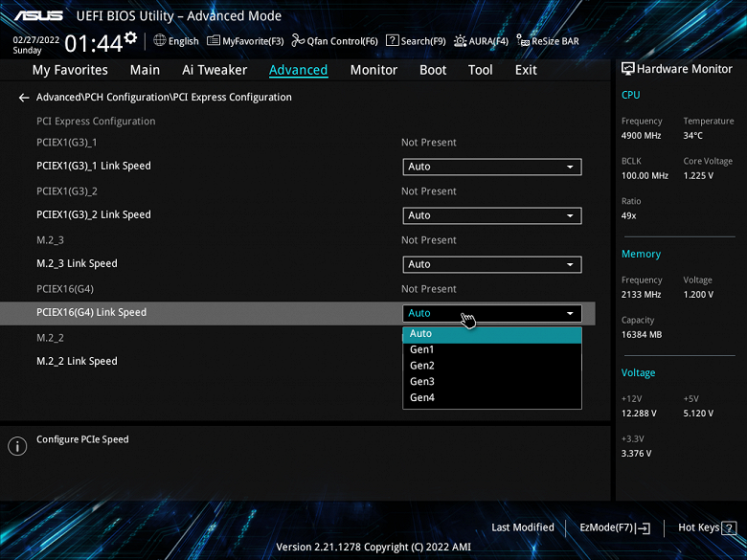Image resolution: width=747 pixels, height=560 pixels.
Task: Switch to EzMode(F7)
Action: [615, 527]
